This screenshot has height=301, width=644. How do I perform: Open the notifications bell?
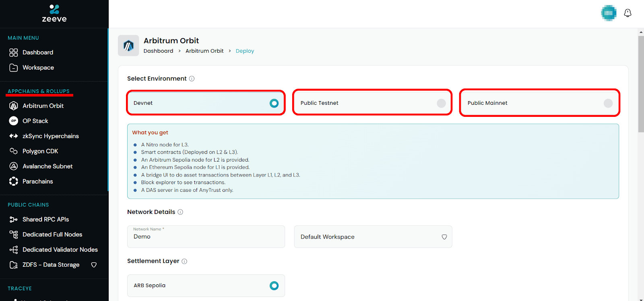(x=627, y=13)
